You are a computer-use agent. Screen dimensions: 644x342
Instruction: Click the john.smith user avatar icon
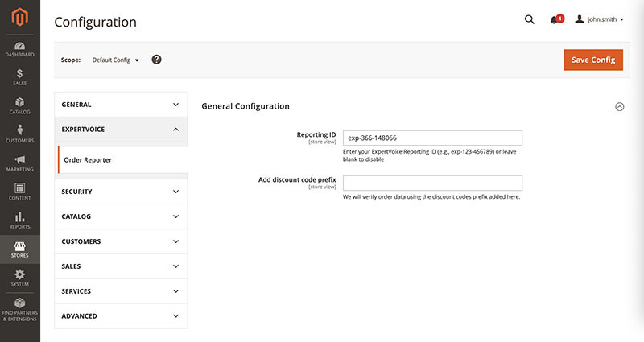[x=579, y=19]
